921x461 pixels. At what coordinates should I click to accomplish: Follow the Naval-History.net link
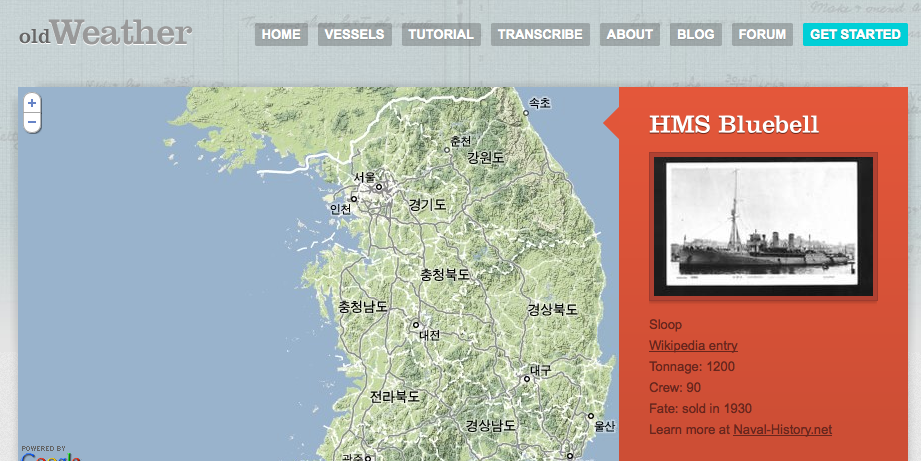click(782, 430)
